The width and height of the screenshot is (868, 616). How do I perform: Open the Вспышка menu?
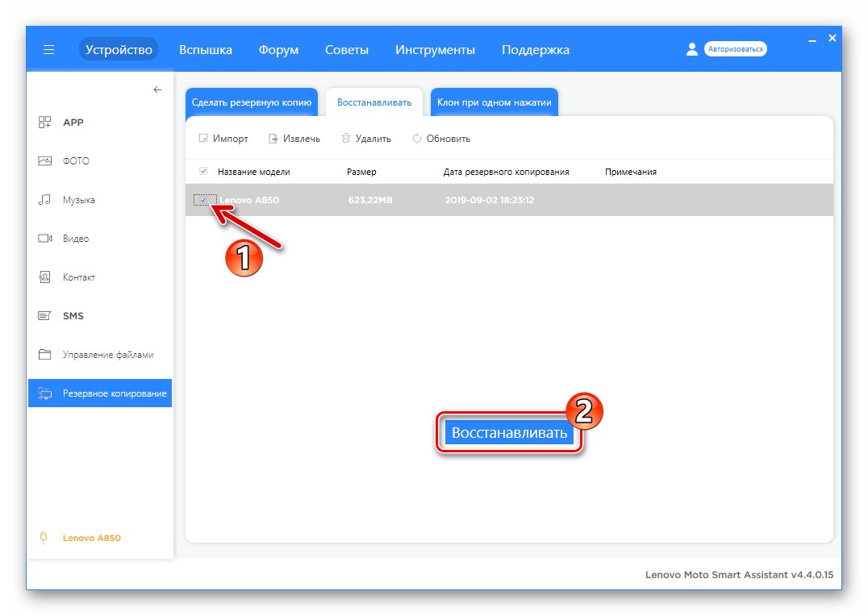pos(206,50)
